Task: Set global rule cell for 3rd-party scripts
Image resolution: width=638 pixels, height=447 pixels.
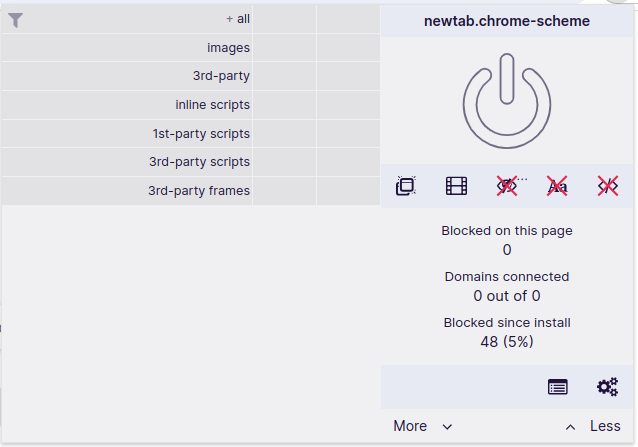Action: [x=284, y=162]
